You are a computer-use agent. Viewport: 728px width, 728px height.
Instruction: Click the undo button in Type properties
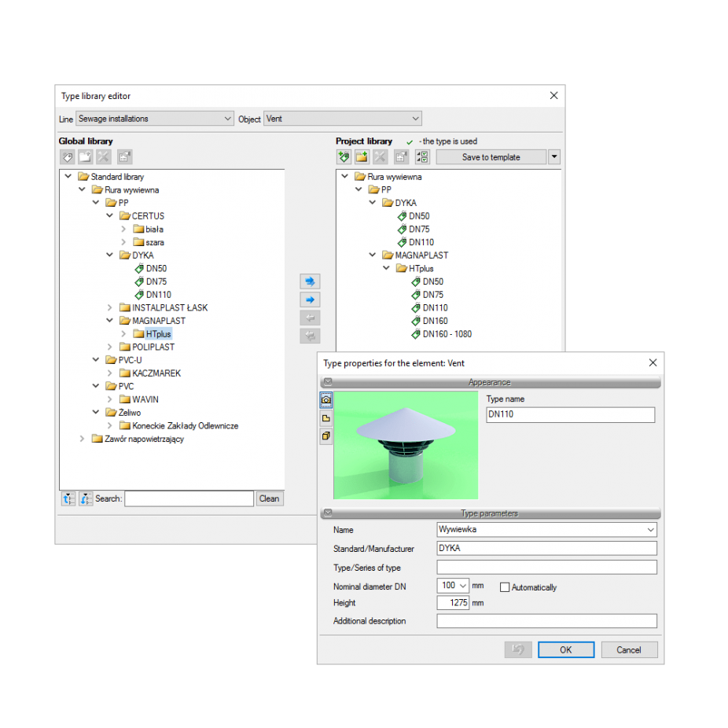pos(518,649)
